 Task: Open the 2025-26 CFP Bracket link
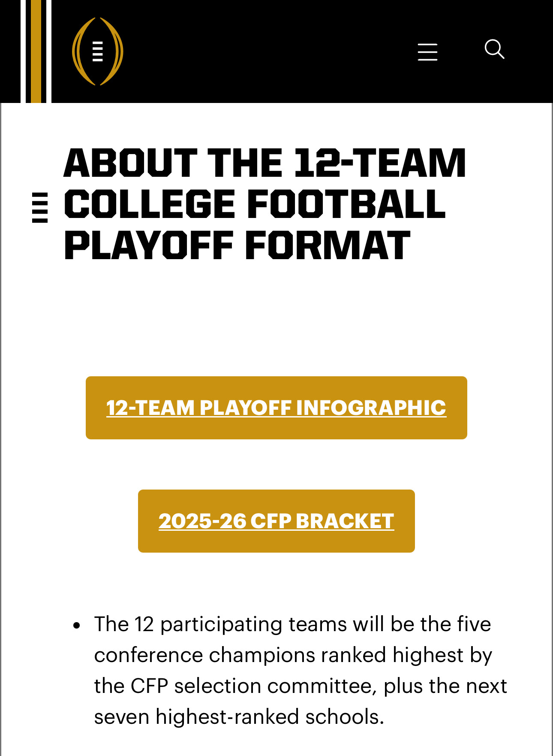point(276,521)
